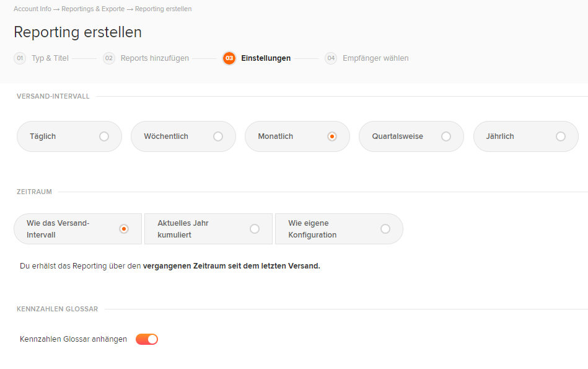The height and width of the screenshot is (369, 588).
Task: Click the orange step 03 circle icon
Action: click(229, 58)
